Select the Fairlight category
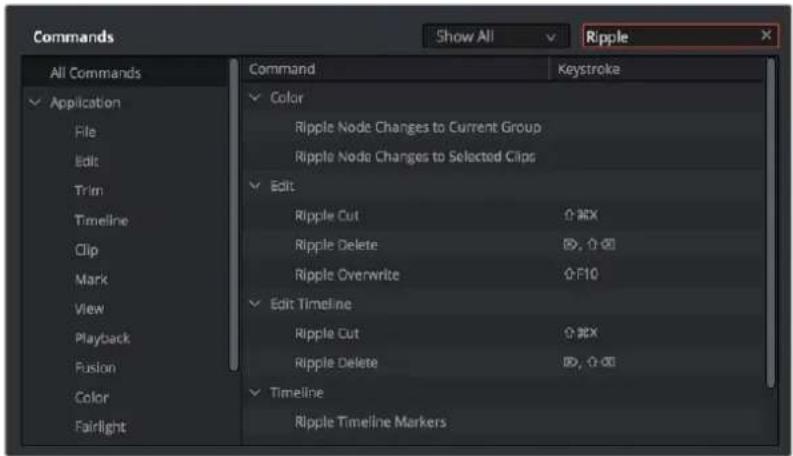The height and width of the screenshot is (456, 793). tap(100, 427)
